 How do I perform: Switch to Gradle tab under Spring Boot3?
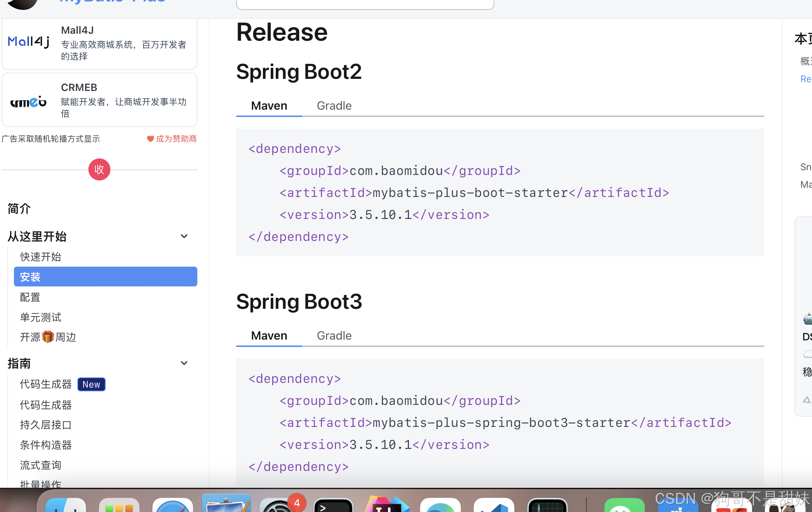click(334, 336)
